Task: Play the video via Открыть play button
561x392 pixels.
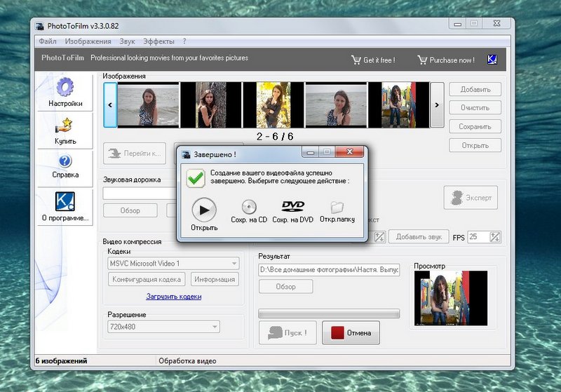Action: point(204,210)
